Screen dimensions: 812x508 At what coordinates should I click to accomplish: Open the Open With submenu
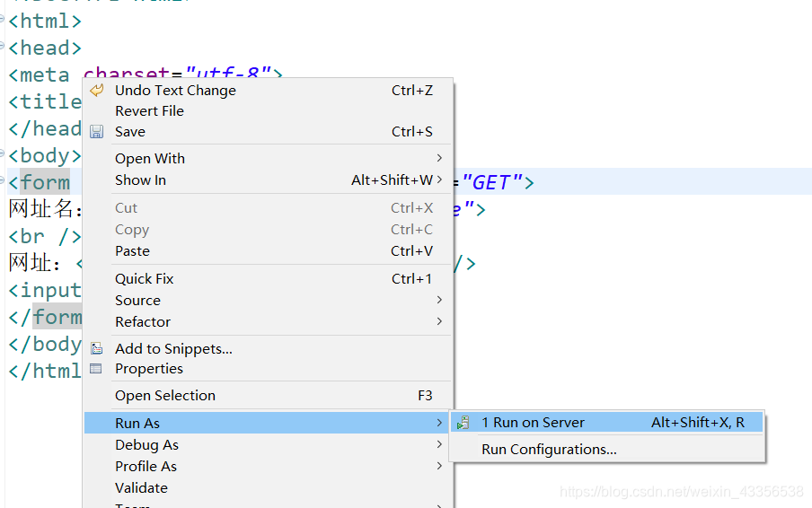click(269, 158)
